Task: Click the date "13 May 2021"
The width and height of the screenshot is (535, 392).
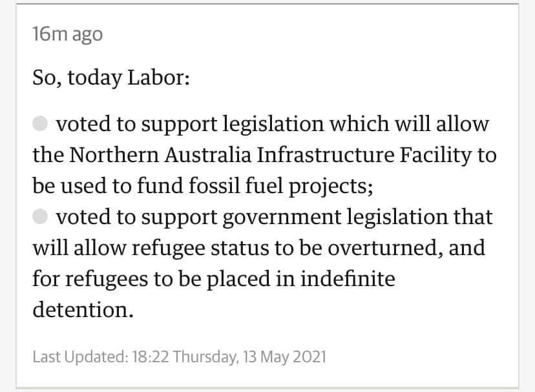Action: (284, 357)
